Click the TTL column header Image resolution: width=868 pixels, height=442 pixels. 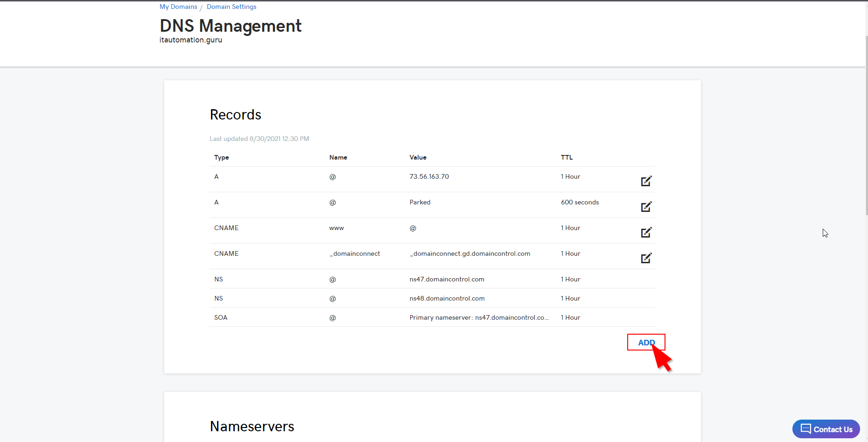567,157
